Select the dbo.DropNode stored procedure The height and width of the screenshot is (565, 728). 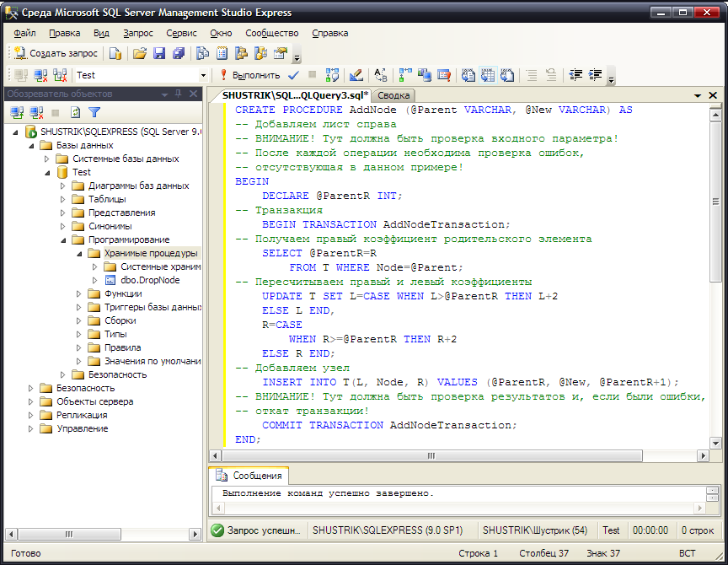(150, 280)
